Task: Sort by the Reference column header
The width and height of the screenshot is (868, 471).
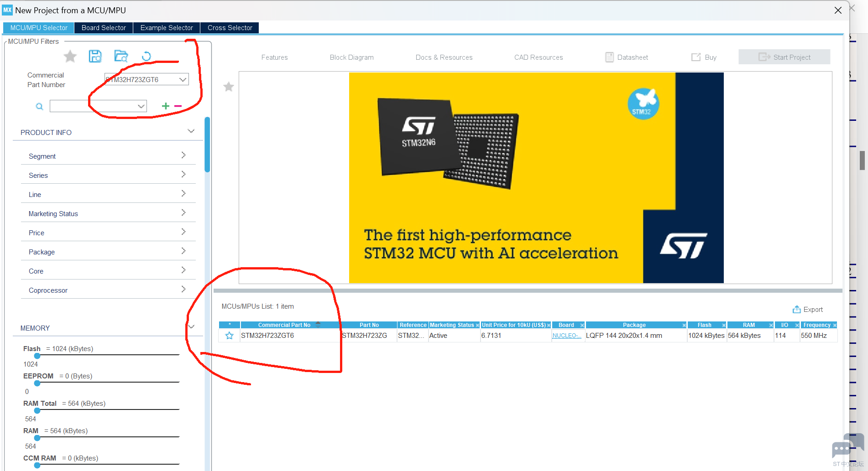Action: [413, 325]
